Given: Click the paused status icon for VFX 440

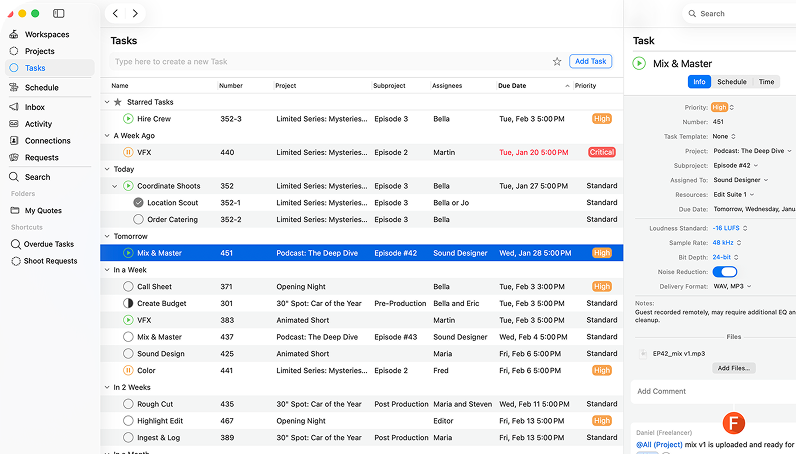Looking at the screenshot, I should pos(128,152).
